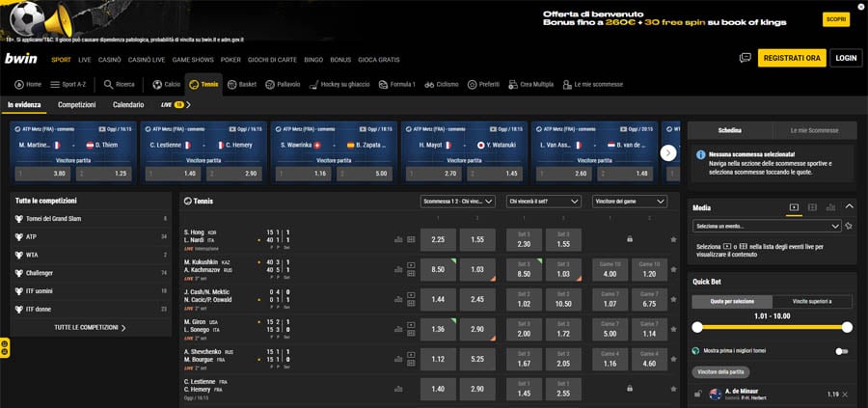Open statistics icon for C. Lestienne match
Screen dimensions: 868x408
(398, 389)
